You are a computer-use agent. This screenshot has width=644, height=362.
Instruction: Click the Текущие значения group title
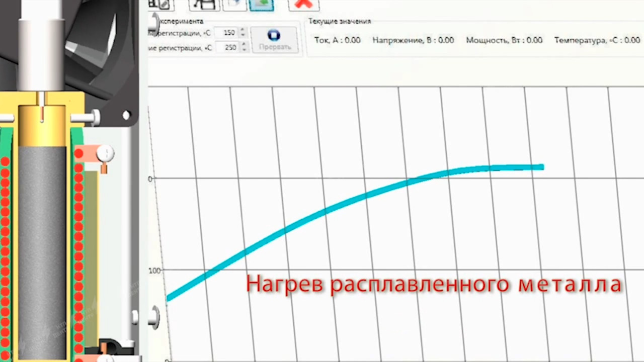[x=339, y=22]
